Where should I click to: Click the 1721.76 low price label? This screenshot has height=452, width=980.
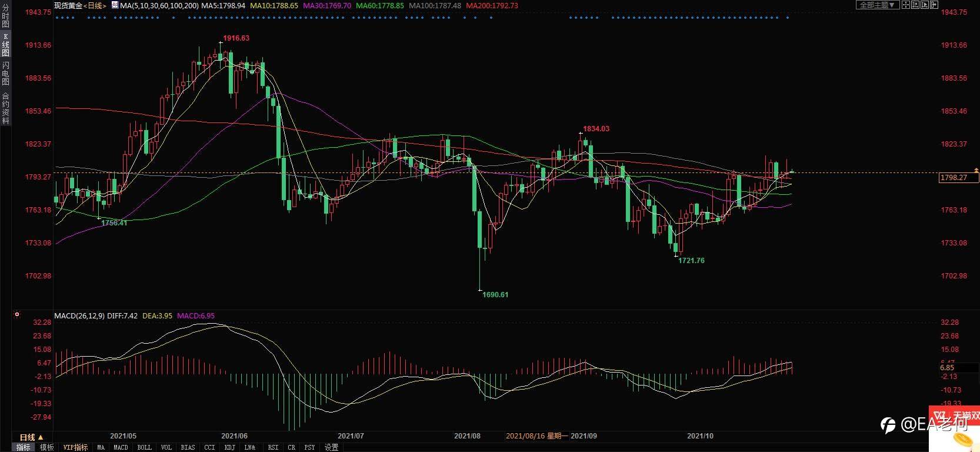pyautogui.click(x=691, y=260)
